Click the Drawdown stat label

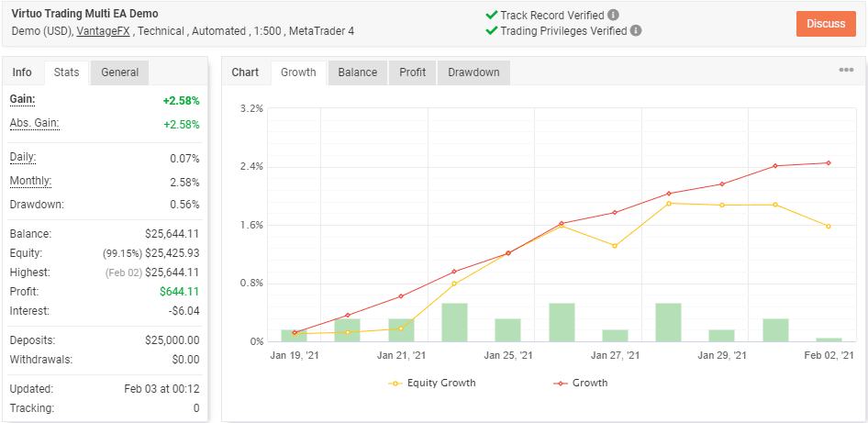(x=35, y=204)
